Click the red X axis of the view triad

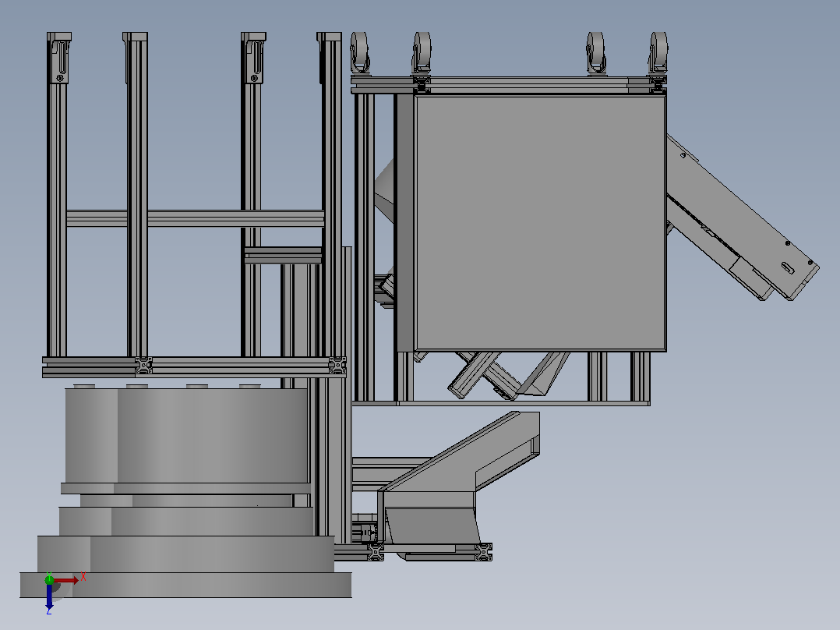click(x=66, y=580)
